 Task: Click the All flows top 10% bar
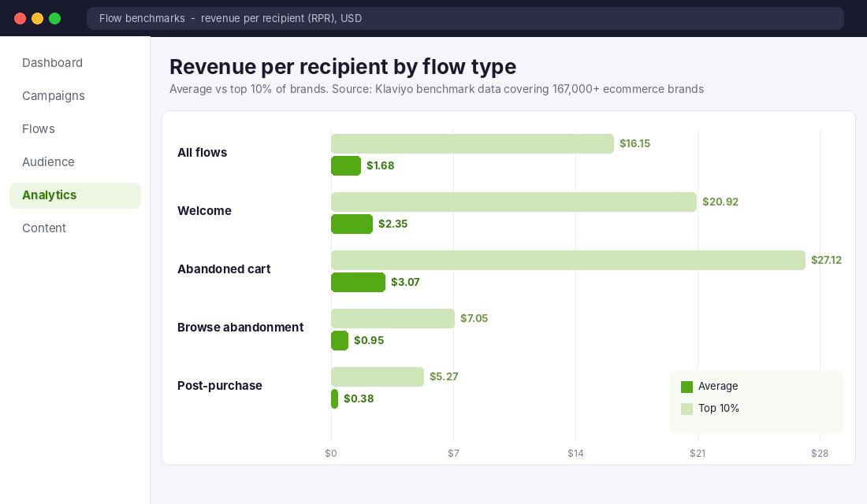pyautogui.click(x=472, y=143)
